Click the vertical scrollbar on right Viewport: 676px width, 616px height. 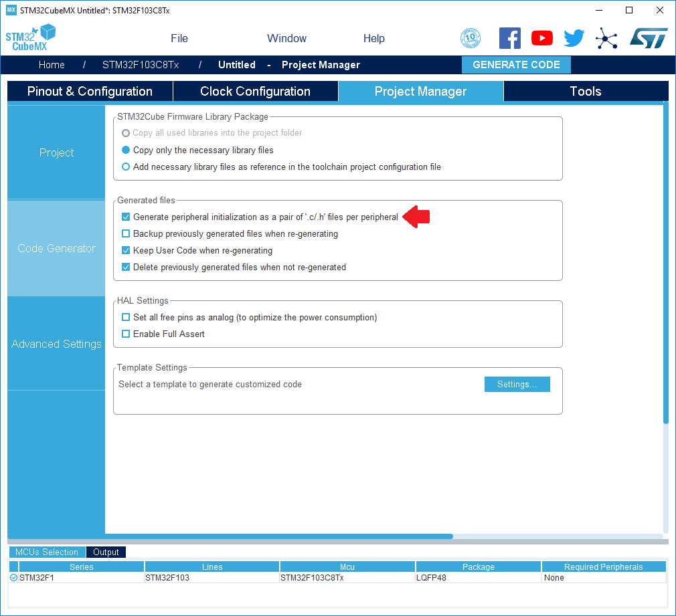(x=666, y=263)
